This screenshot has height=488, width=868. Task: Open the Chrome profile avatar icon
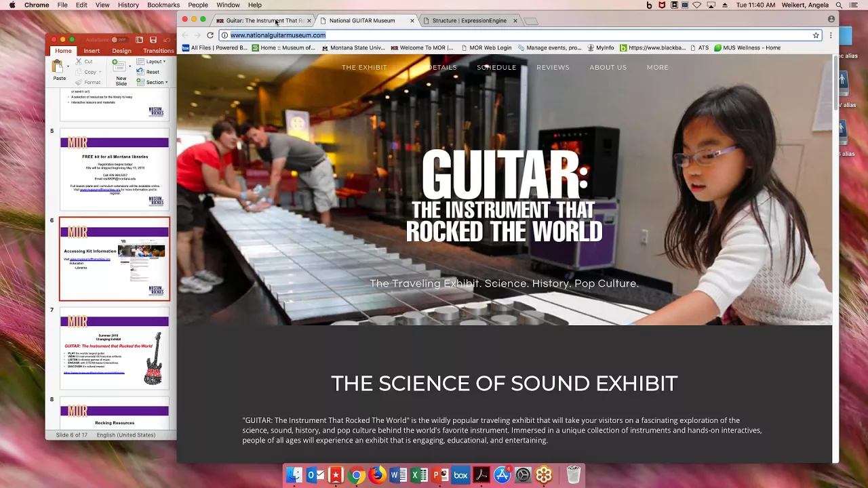[831, 19]
